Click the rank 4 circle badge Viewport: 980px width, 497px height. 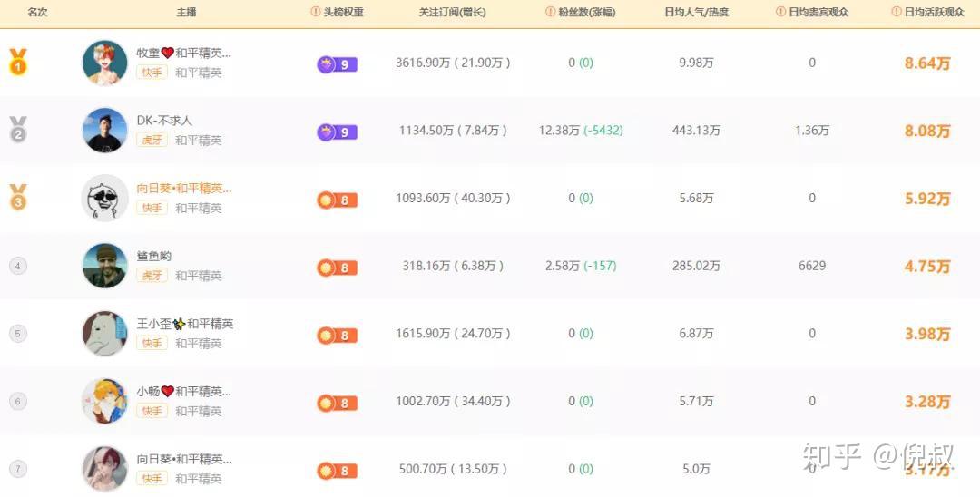click(x=18, y=266)
